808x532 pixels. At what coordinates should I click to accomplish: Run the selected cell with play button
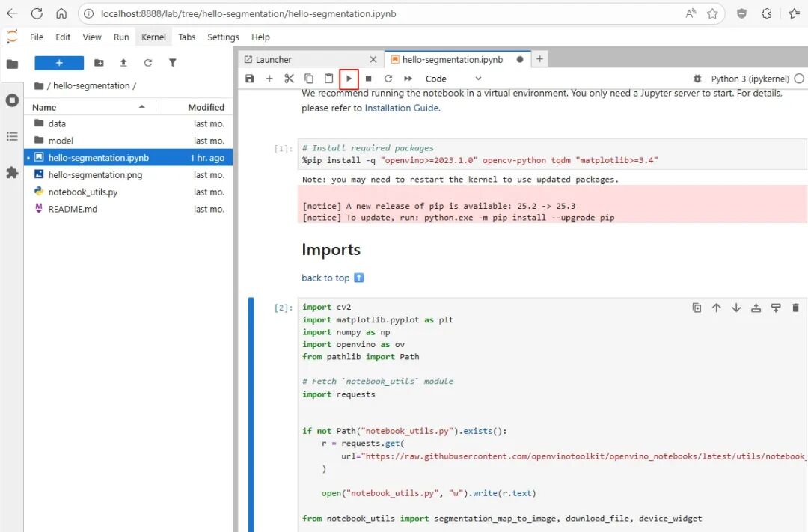(x=349, y=79)
